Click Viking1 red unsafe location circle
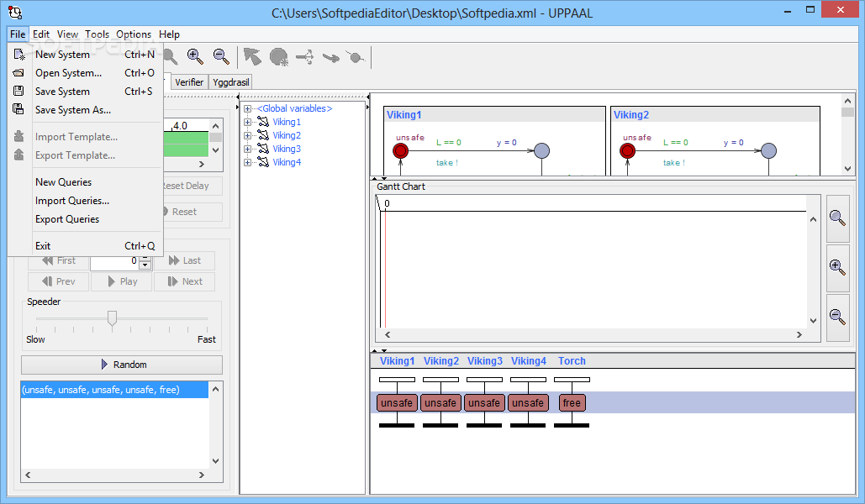 [400, 150]
